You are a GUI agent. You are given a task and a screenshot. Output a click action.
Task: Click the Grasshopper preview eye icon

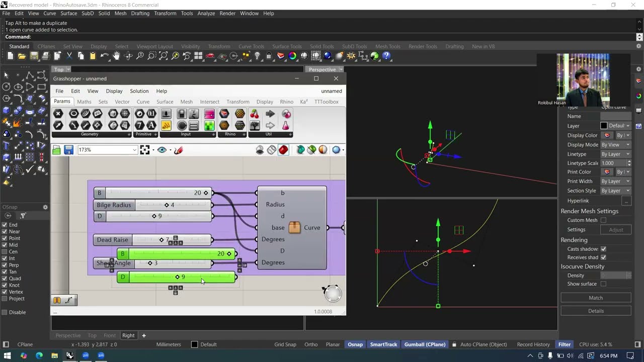click(x=162, y=150)
